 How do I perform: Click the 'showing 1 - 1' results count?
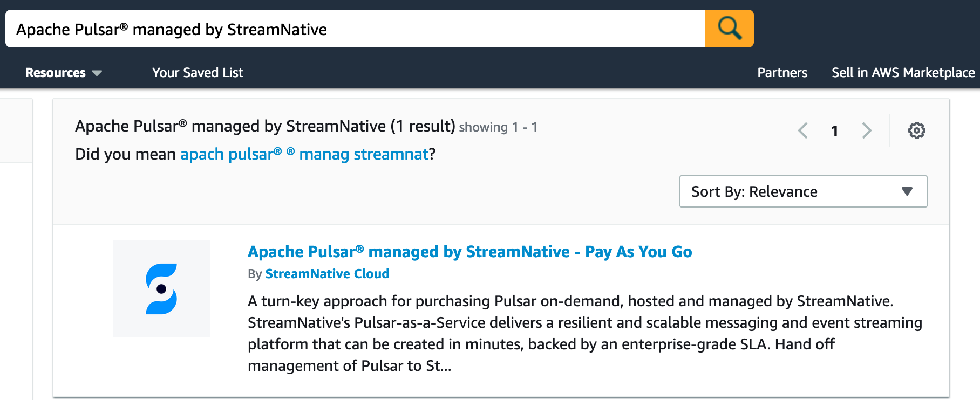point(498,127)
